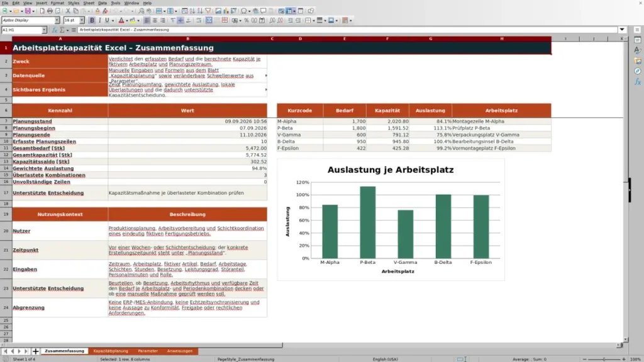Toggle Wrap Text button
Screen dimensions: 644x362
pyautogui.click(x=199, y=21)
